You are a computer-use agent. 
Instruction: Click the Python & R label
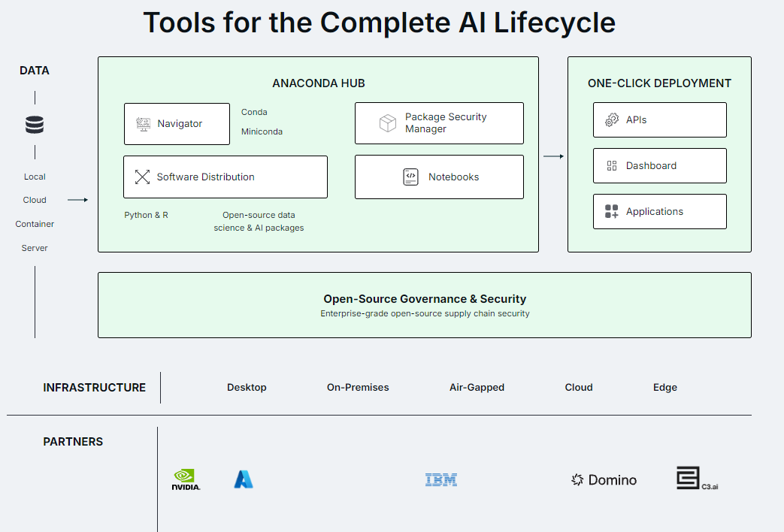tap(146, 215)
